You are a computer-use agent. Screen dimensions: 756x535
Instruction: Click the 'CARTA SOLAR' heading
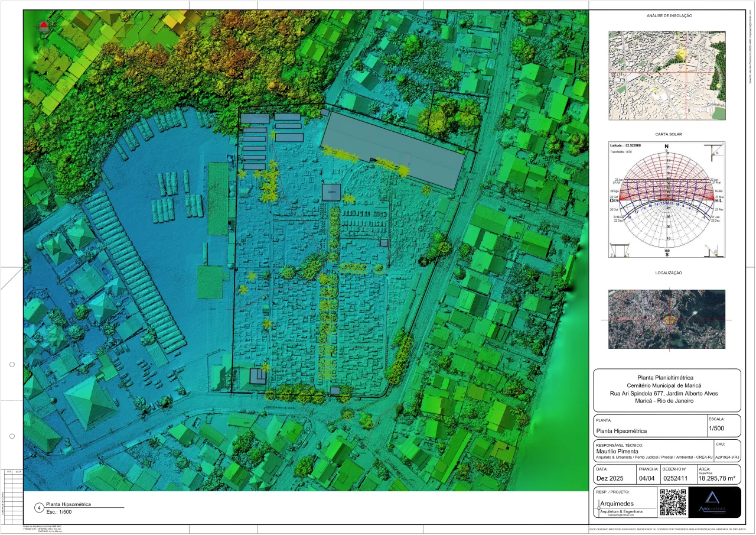(669, 134)
